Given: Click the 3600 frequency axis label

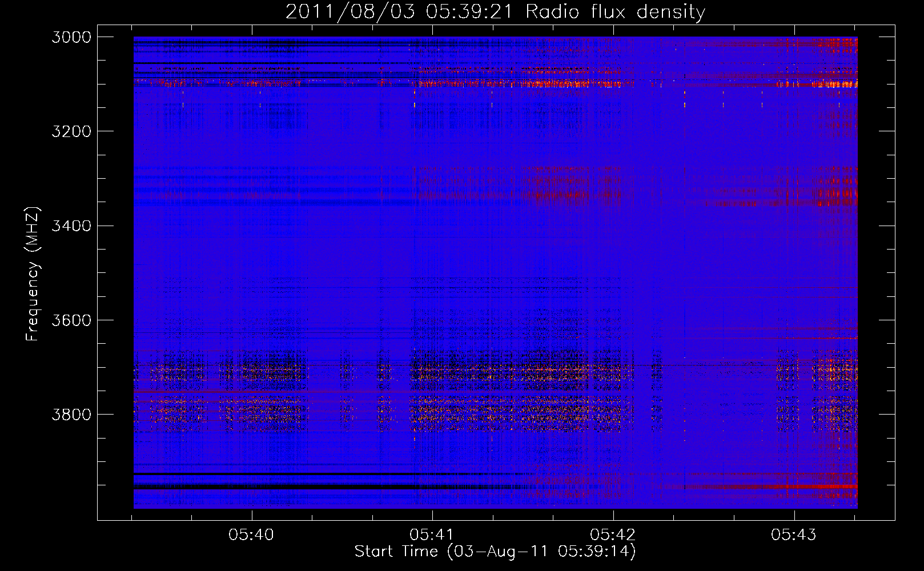Looking at the screenshot, I should pyautogui.click(x=71, y=320).
